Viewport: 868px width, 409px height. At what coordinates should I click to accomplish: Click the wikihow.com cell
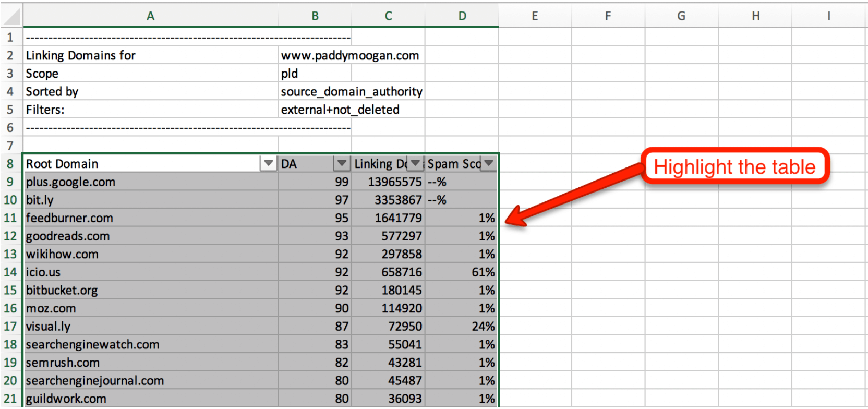(151, 254)
